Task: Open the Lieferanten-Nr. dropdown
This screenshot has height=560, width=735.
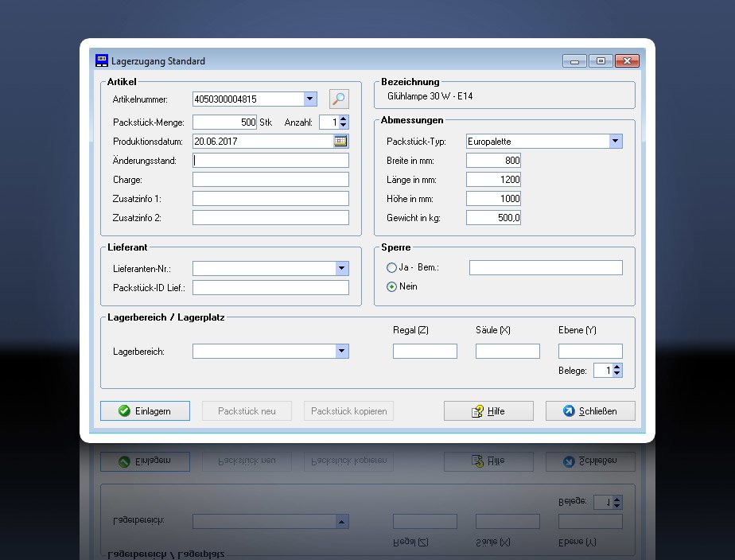Action: coord(342,268)
